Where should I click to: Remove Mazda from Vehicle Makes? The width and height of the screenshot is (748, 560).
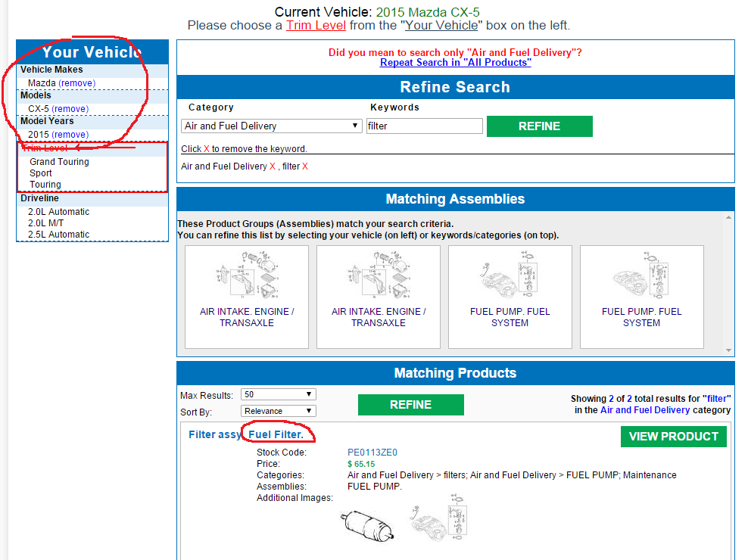click(77, 83)
